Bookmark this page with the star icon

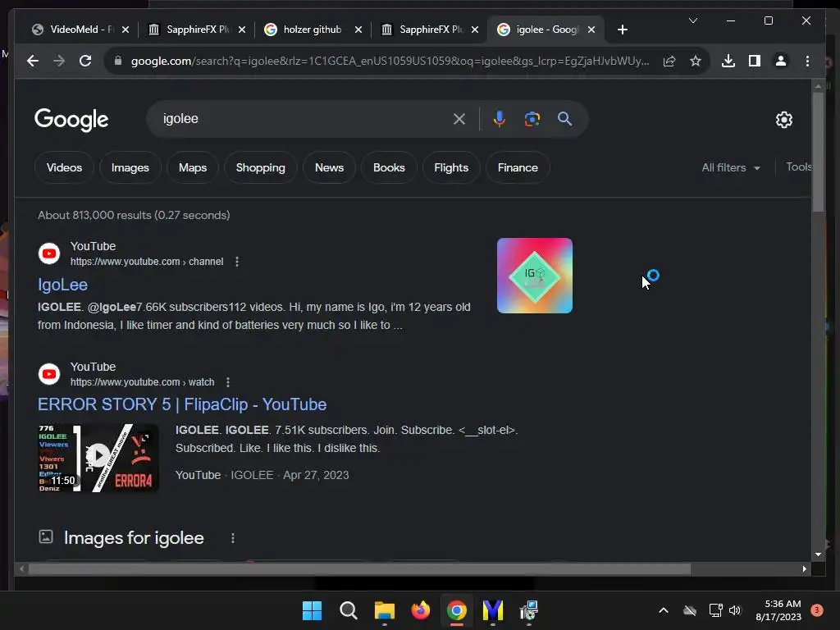click(x=696, y=61)
